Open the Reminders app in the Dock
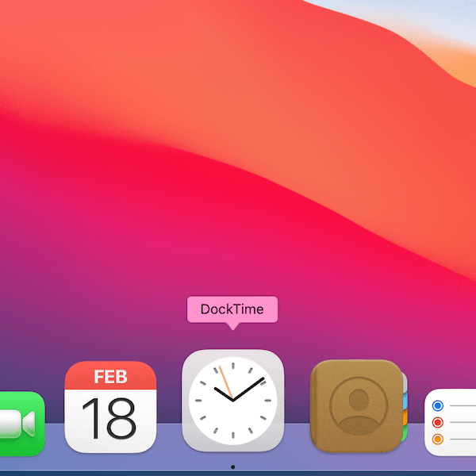This screenshot has height=476, width=476. (450, 422)
